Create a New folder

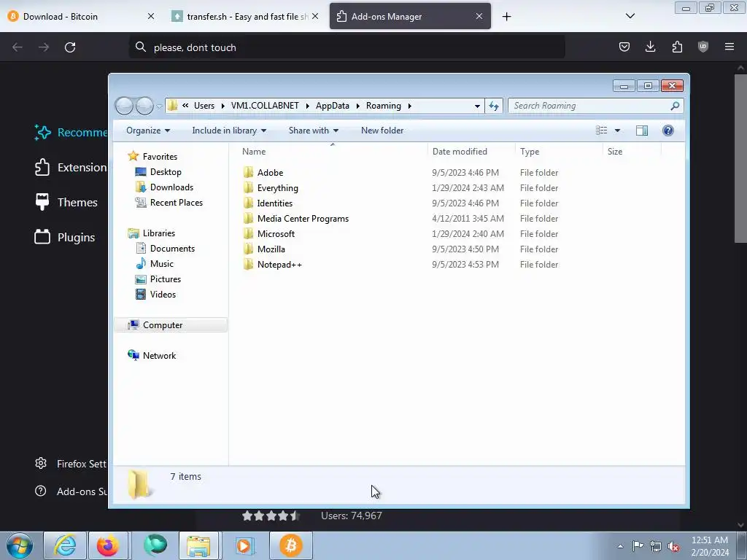(382, 131)
